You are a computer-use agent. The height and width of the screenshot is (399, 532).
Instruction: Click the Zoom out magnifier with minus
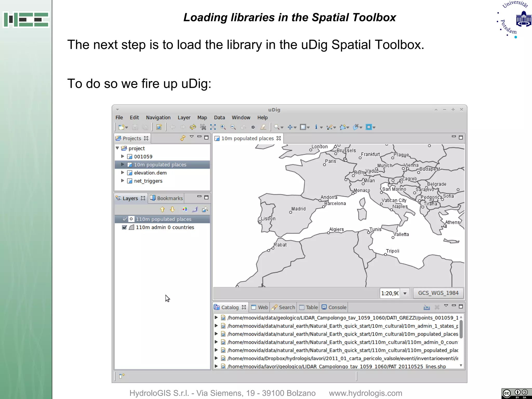click(233, 127)
